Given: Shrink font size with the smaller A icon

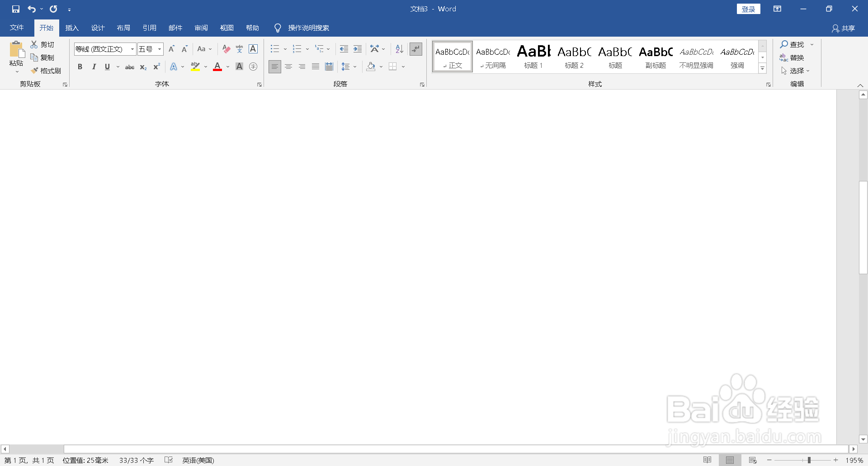Looking at the screenshot, I should coord(184,49).
